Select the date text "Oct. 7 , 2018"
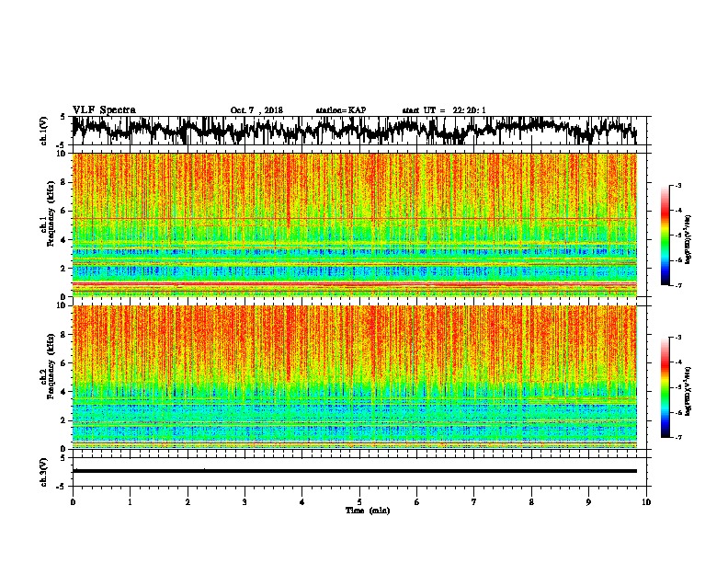This screenshot has width=728, height=563. point(256,110)
